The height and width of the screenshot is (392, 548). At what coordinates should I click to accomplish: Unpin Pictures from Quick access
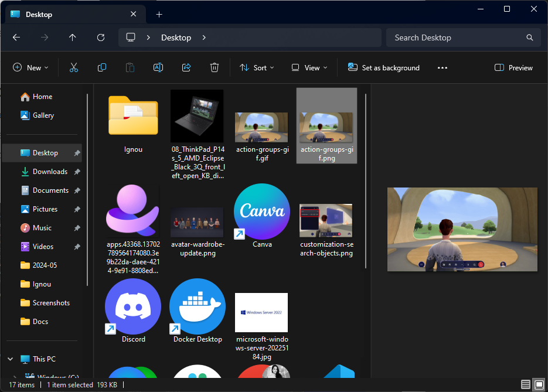(77, 209)
